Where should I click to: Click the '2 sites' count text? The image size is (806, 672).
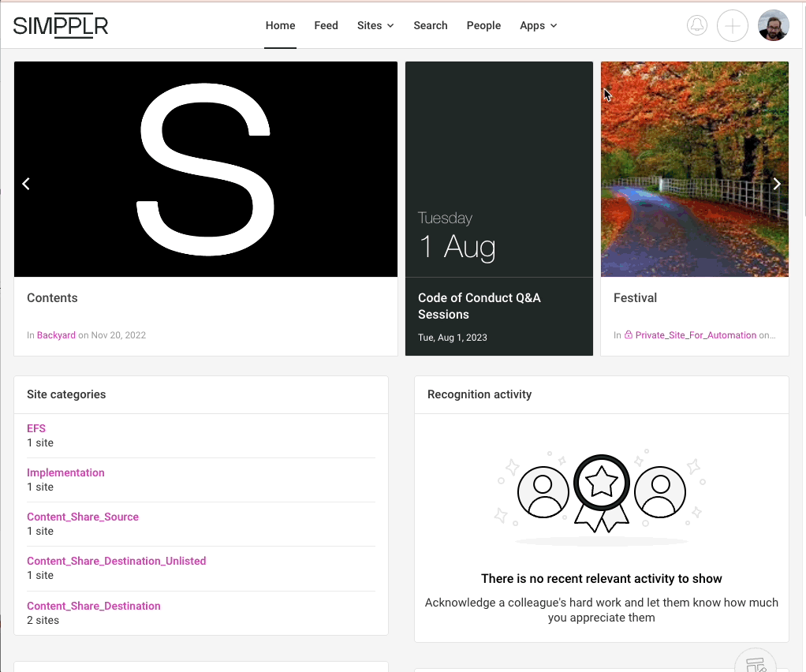click(x=43, y=620)
